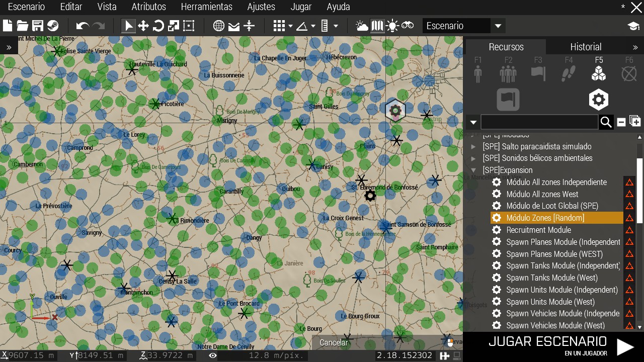Toggle the map globe view button

pyautogui.click(x=219, y=26)
